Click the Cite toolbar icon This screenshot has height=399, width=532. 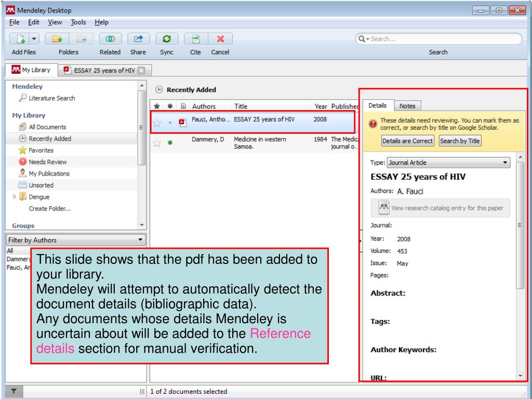coord(195,38)
